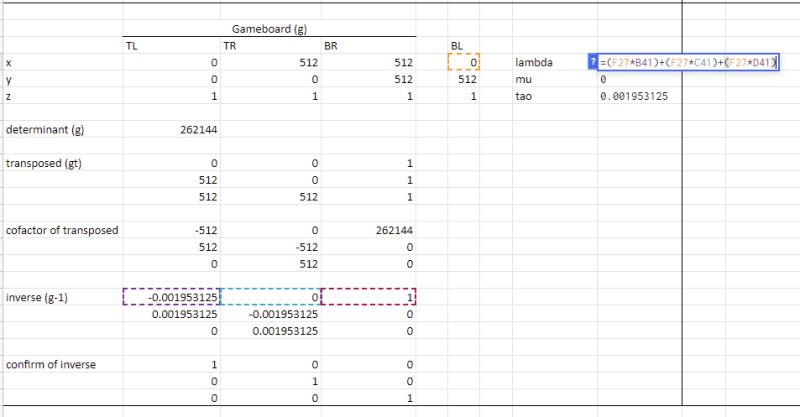Viewport: 800px width, 417px height.
Task: Select the BL y value 512
Action: pos(463,79)
